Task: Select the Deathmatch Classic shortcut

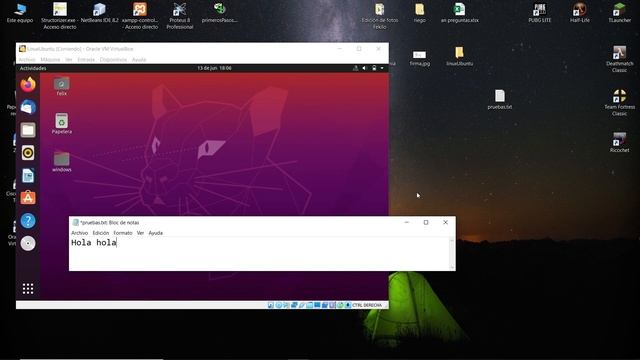Action: point(620,59)
